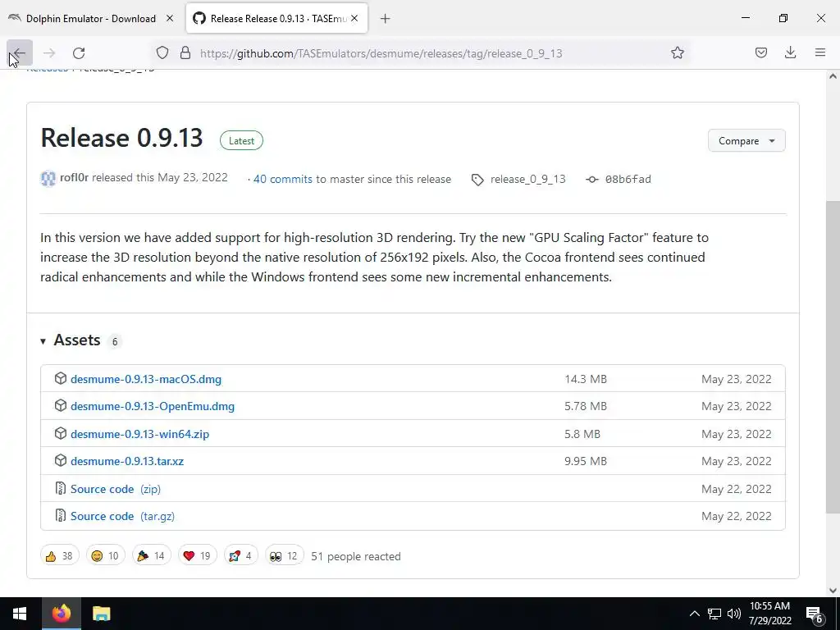Click the file icon beside Source code (tar.gz)
Viewport: 840px width, 630px height.
point(61,515)
